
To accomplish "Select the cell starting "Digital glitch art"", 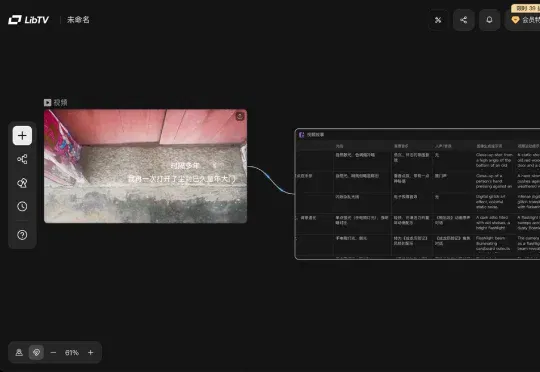I will click(494, 202).
